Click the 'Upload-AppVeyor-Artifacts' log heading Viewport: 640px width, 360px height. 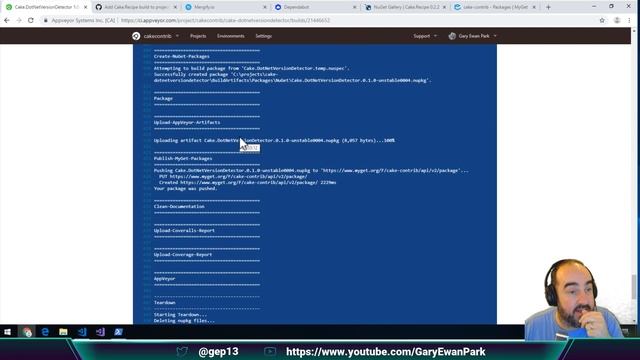coord(187,122)
